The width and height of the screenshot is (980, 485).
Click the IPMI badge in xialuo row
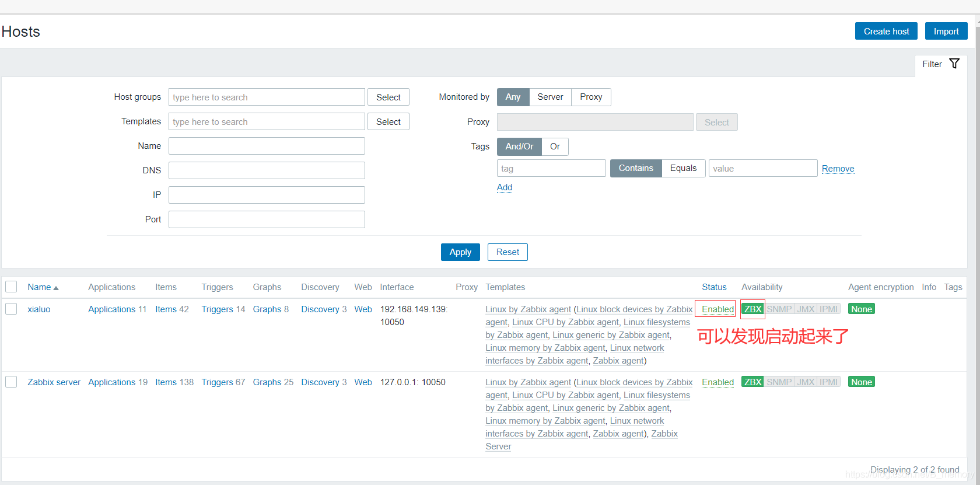point(828,309)
